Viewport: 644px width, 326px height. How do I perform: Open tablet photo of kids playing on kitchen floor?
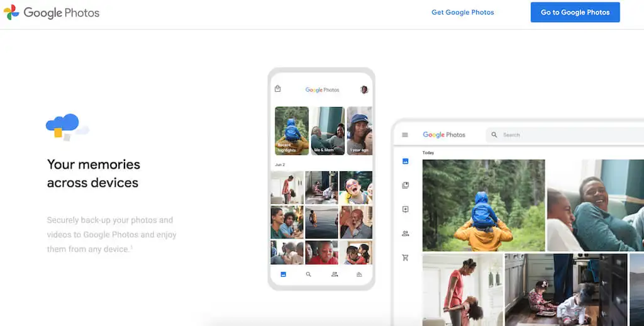pos(566,290)
